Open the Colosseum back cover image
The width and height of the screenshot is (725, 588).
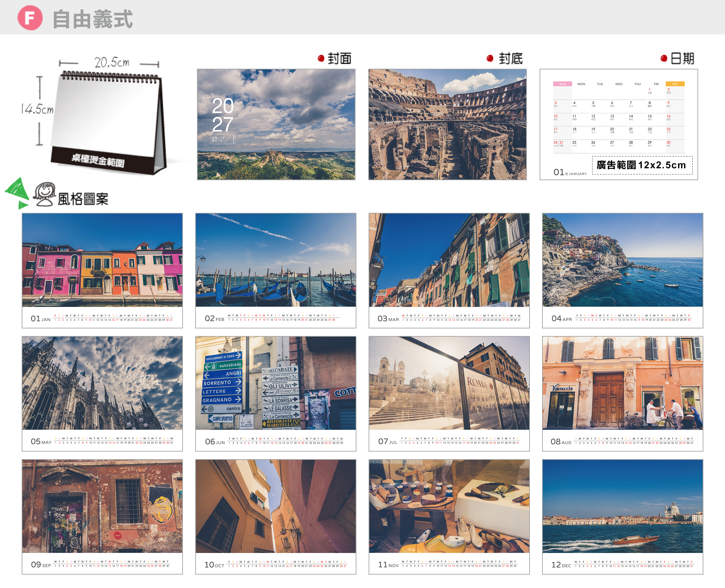pos(447,124)
